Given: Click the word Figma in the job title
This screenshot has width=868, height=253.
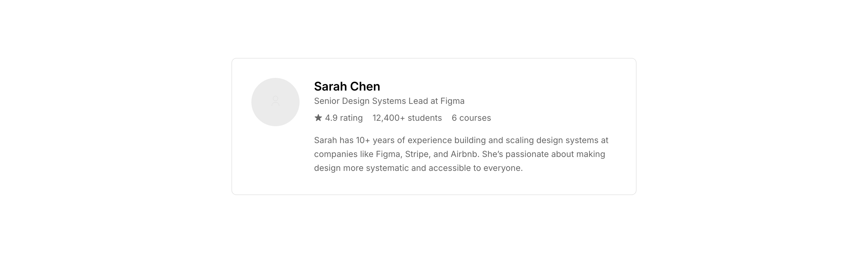Looking at the screenshot, I should tap(452, 101).
